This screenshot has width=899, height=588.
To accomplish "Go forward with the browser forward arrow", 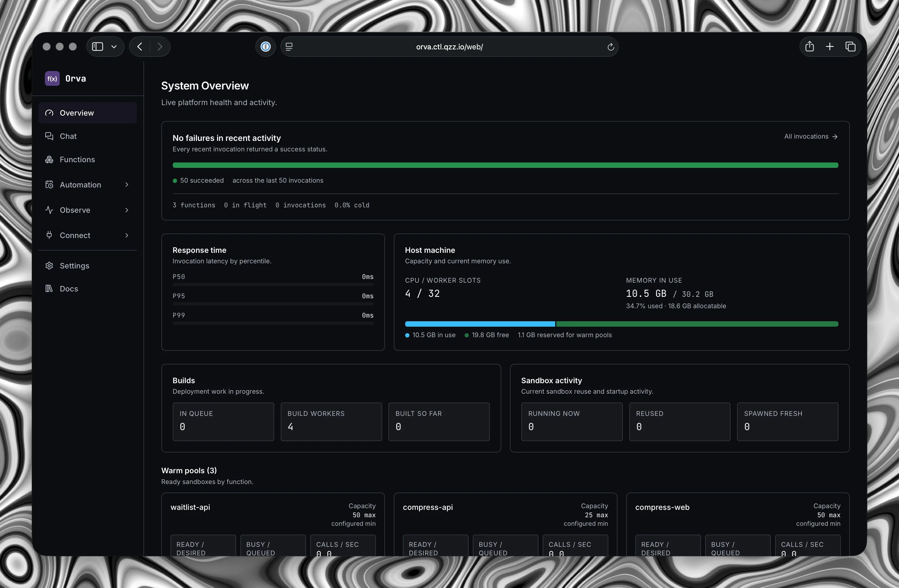I will (160, 47).
